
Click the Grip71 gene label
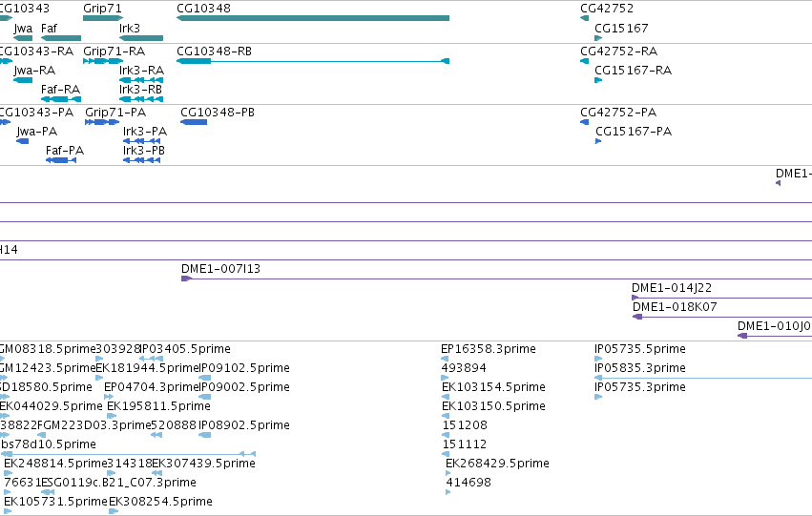tap(102, 9)
